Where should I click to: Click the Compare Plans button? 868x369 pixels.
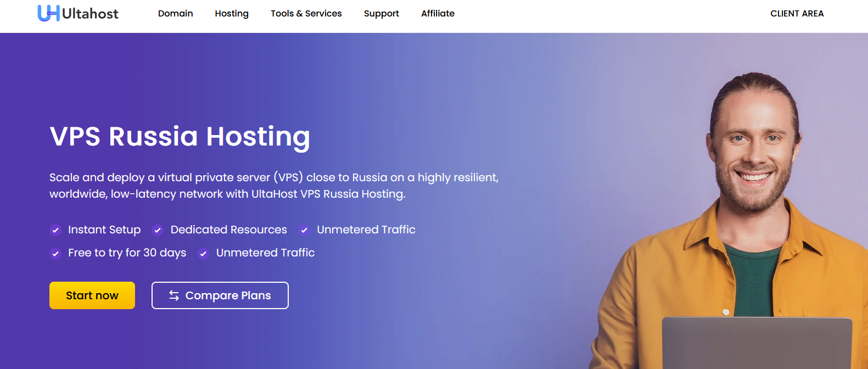[220, 295]
